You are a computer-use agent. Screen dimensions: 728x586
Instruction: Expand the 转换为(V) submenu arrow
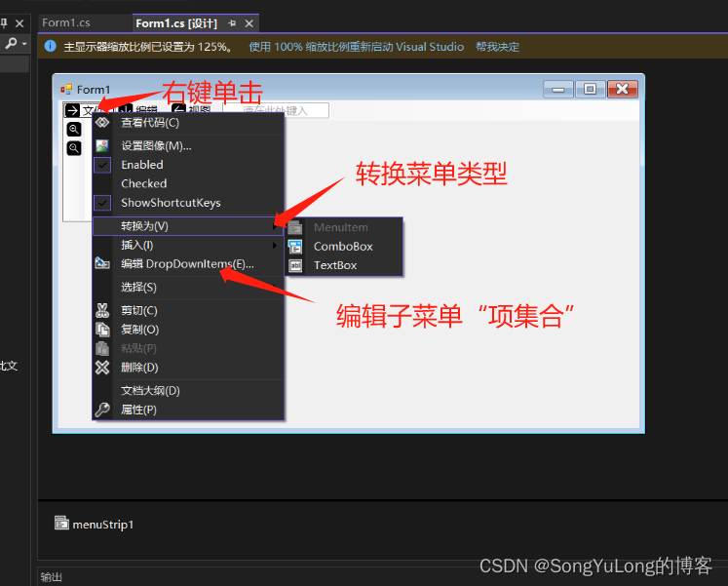point(275,226)
